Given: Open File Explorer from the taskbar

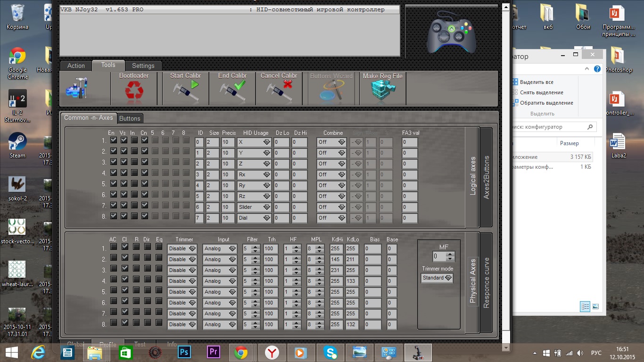Looking at the screenshot, I should click(95, 353).
